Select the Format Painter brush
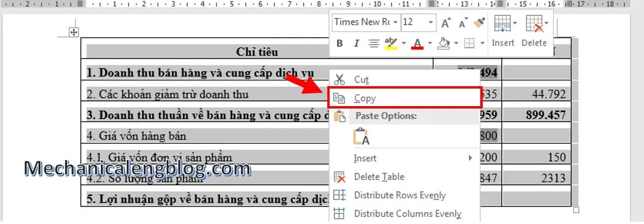 coord(479,22)
